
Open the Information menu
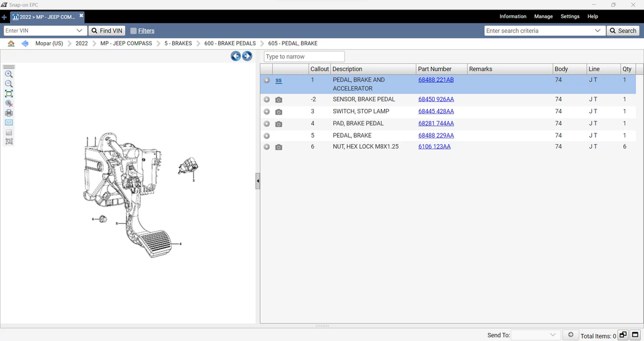(513, 16)
